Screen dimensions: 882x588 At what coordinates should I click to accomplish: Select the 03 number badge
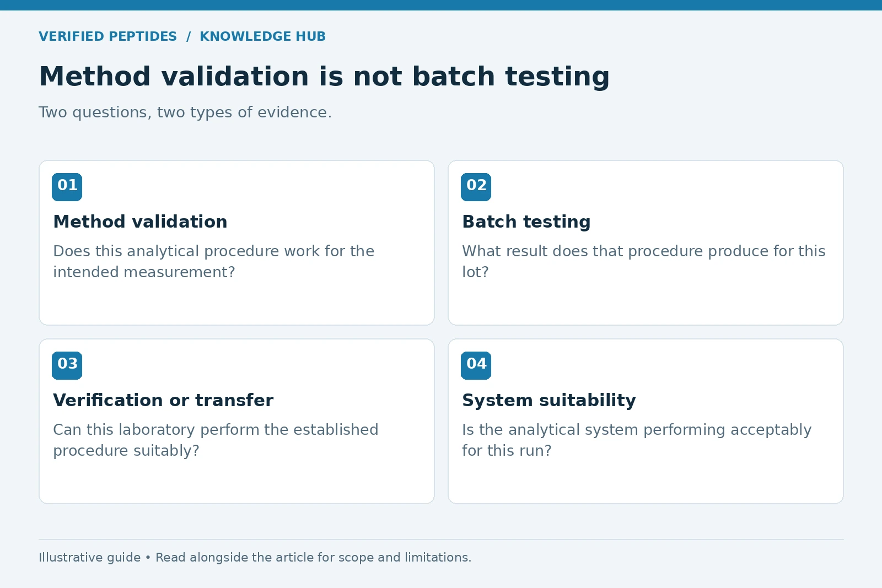coord(67,365)
